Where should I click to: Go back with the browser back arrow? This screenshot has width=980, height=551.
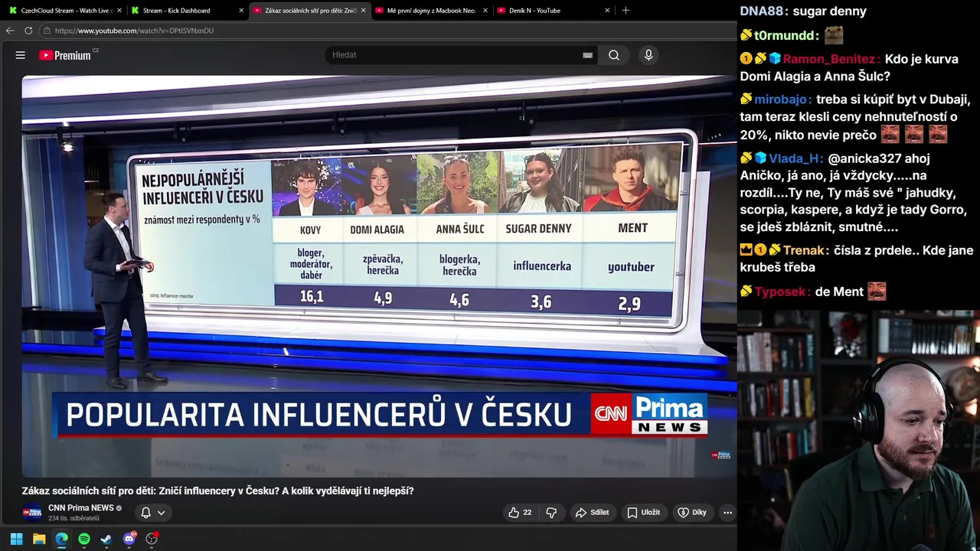coord(10,31)
